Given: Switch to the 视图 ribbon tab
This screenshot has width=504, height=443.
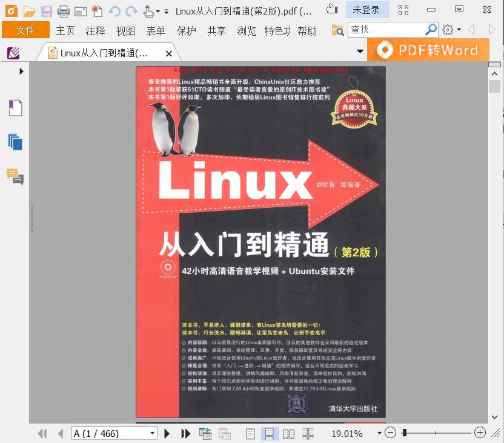Looking at the screenshot, I should pos(125,30).
